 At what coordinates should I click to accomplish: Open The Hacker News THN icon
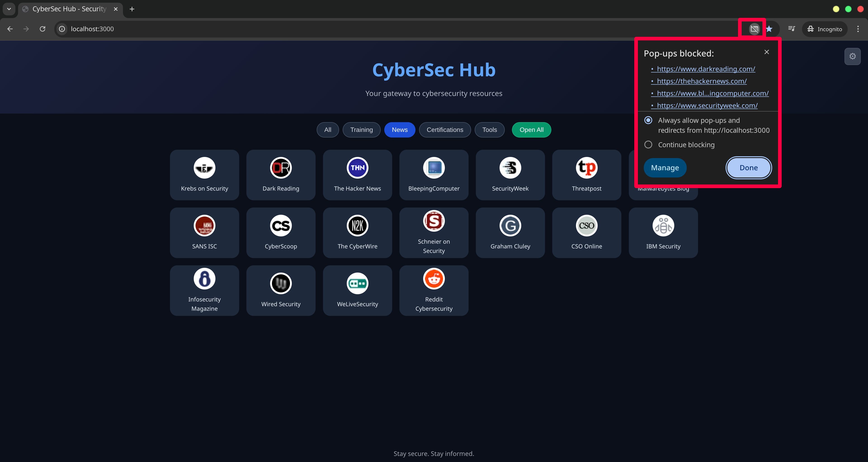tap(358, 168)
